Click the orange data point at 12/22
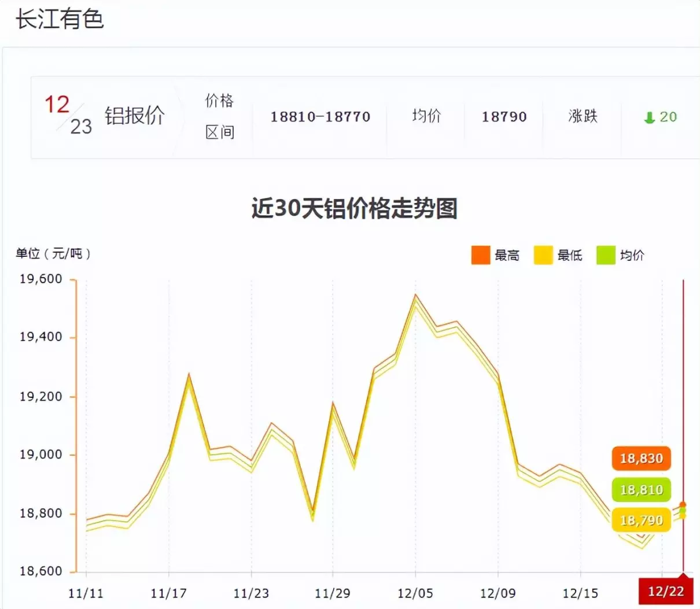The image size is (700, 609). tap(683, 505)
